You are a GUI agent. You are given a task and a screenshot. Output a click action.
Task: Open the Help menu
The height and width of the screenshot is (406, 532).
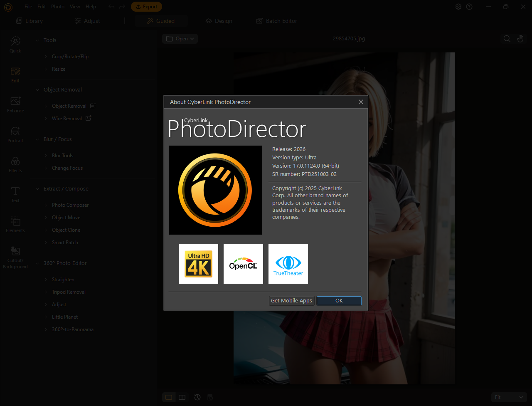pyautogui.click(x=91, y=7)
